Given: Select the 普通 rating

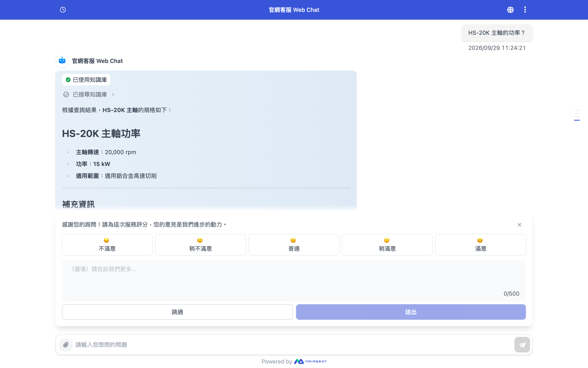Looking at the screenshot, I should point(294,245).
